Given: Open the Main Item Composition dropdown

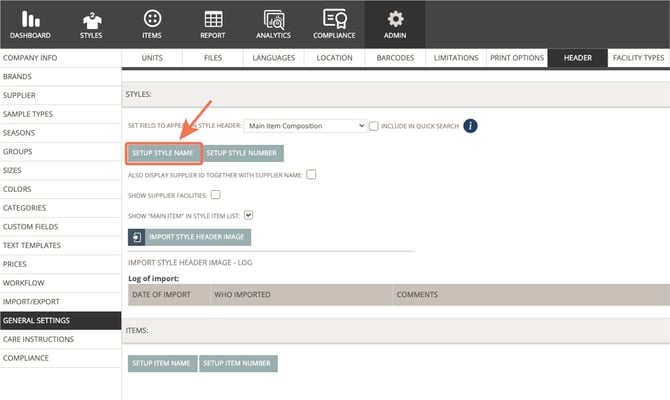Looking at the screenshot, I should pyautogui.click(x=305, y=126).
